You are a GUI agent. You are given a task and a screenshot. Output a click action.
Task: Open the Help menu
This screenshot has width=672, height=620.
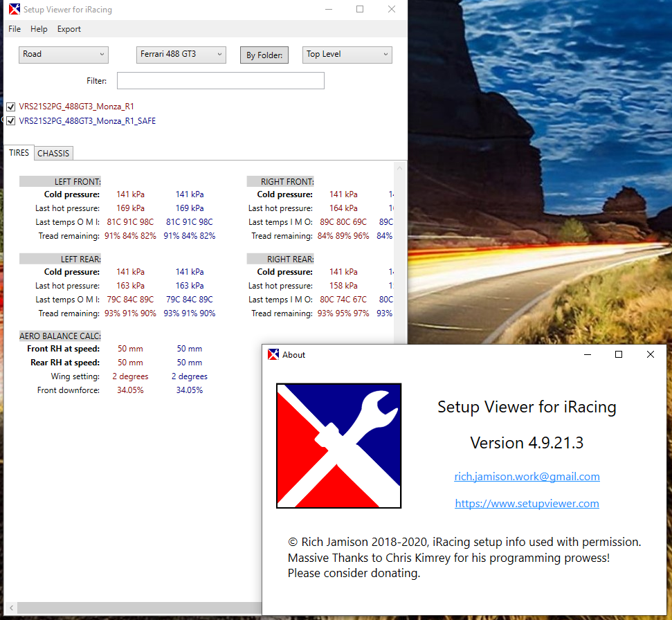coord(39,29)
